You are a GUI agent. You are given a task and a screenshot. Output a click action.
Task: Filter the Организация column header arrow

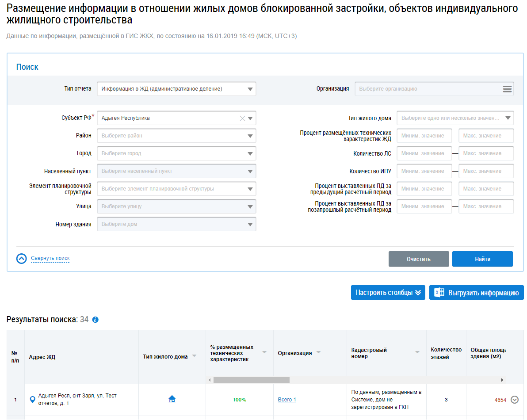[318, 352]
